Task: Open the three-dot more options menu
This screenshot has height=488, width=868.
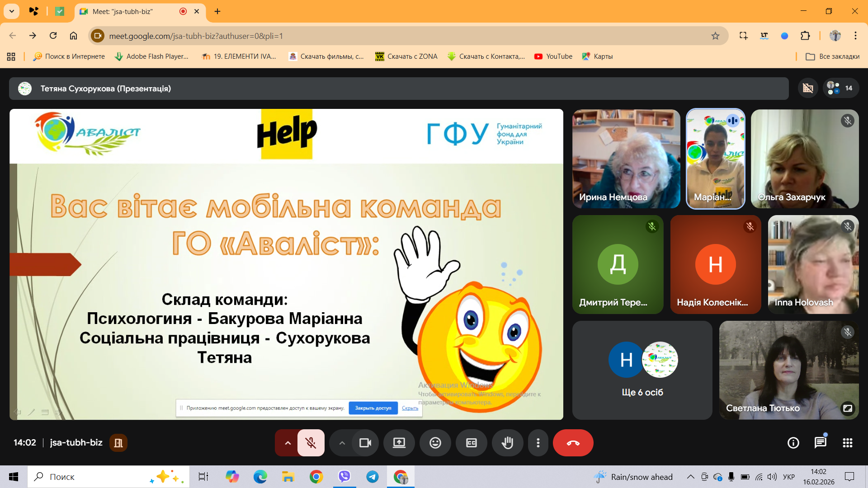Action: [x=538, y=443]
